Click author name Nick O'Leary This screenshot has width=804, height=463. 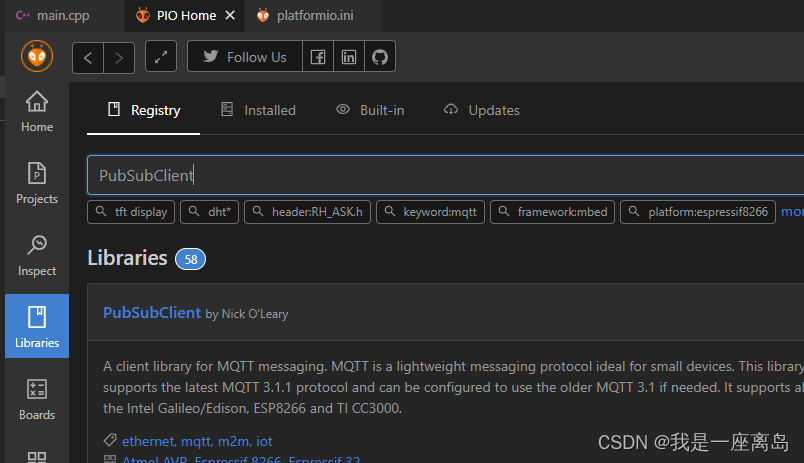[255, 314]
